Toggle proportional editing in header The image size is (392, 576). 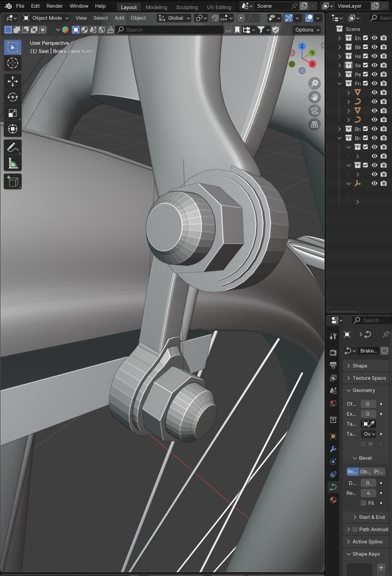[241, 18]
